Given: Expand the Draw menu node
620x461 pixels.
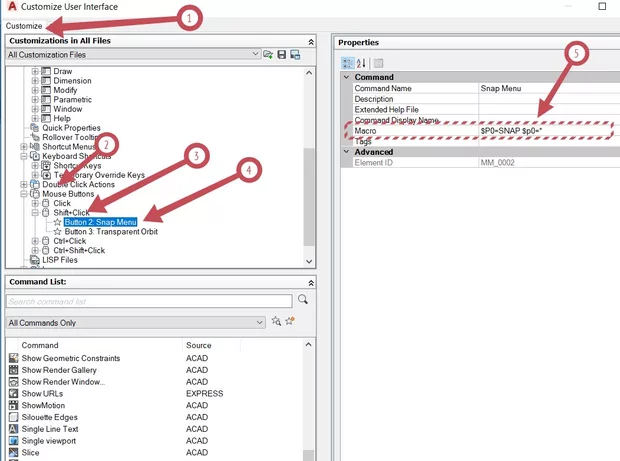Looking at the screenshot, I should (x=35, y=71).
